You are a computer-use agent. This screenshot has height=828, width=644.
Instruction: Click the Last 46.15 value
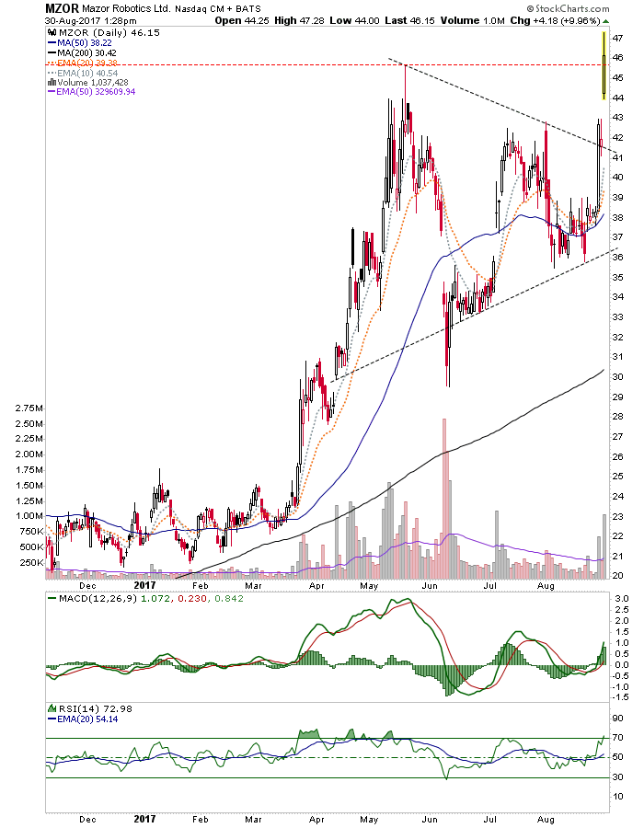pos(409,20)
